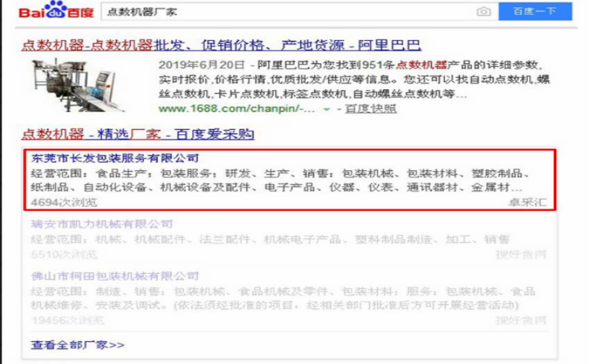Click the 4694次浏览 view count
Screen dimensions: 589x364
[65, 203]
